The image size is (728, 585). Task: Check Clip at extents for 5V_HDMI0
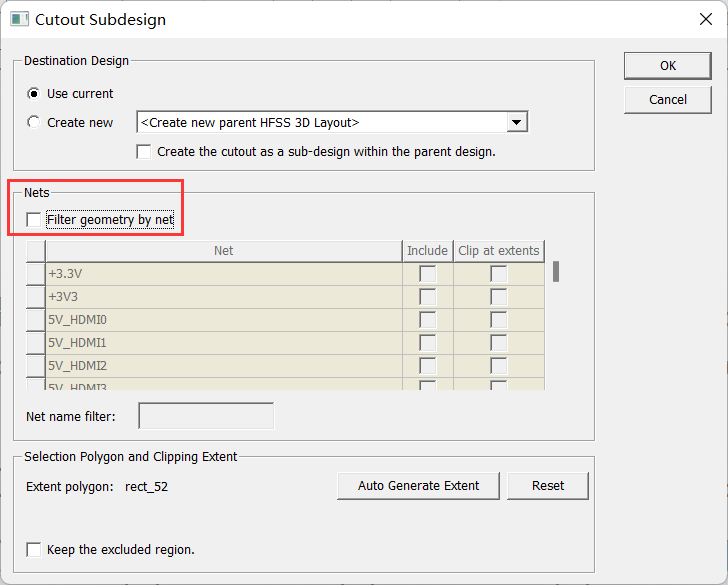pyautogui.click(x=499, y=320)
